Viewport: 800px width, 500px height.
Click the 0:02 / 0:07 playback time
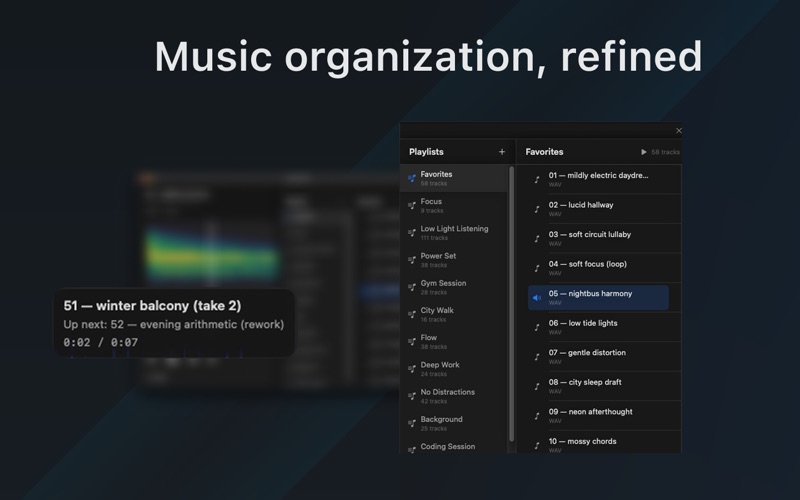tap(101, 342)
